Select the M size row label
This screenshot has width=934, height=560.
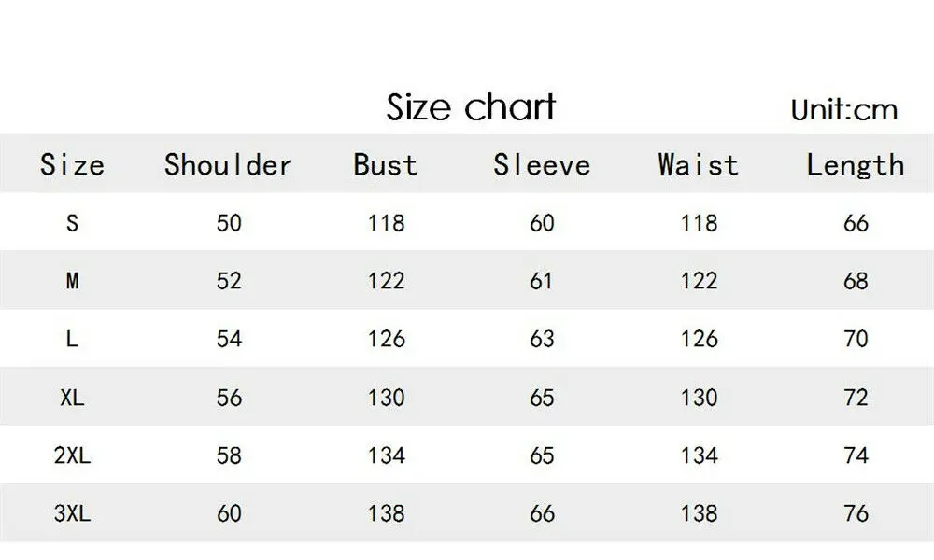pyautogui.click(x=72, y=281)
